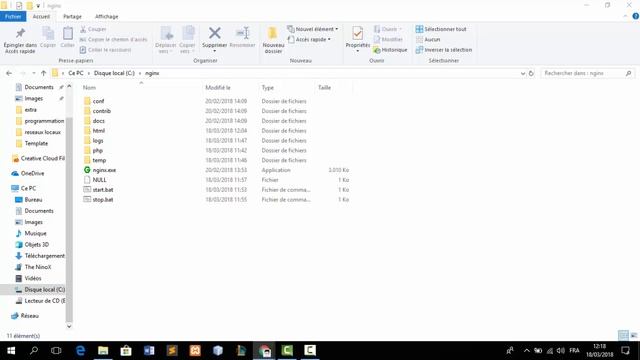Open the Explorer help icon

[636, 16]
